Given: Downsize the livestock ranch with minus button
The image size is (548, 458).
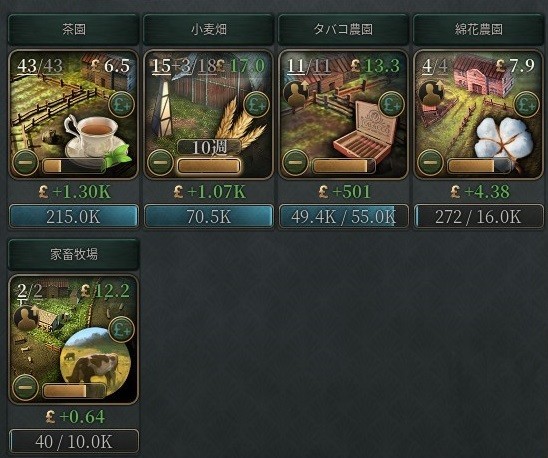Looking at the screenshot, I should (25, 387).
